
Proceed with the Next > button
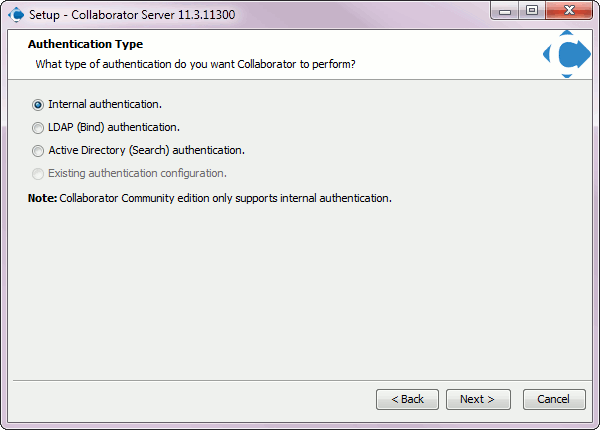tap(478, 399)
